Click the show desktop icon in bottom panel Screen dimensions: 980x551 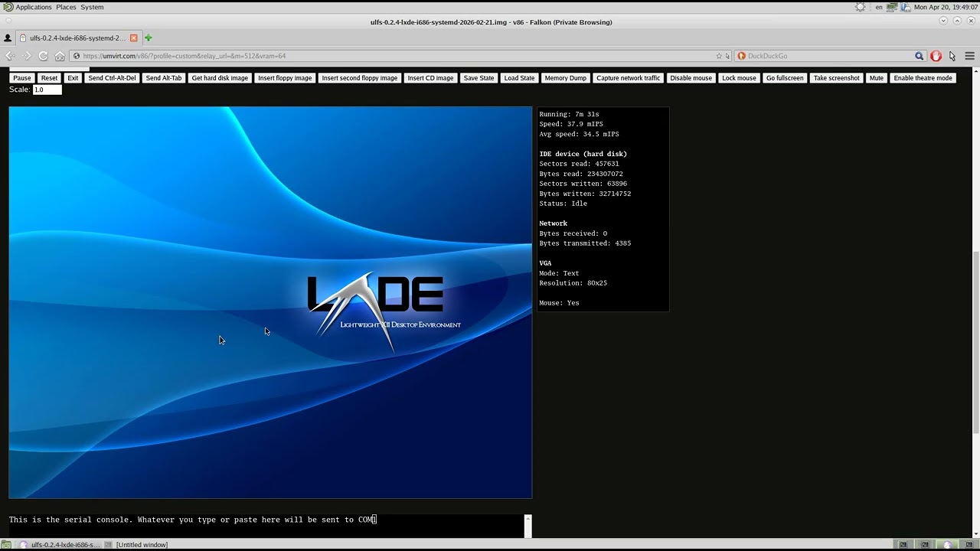tap(6, 545)
